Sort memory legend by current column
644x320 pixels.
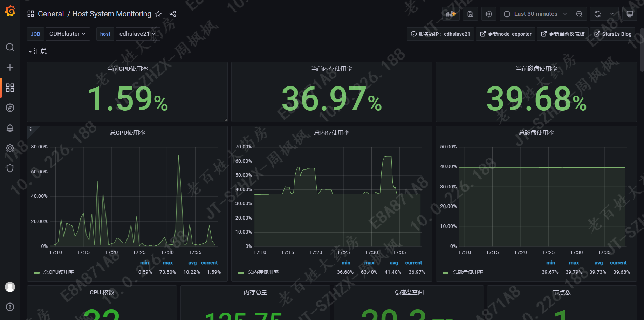[x=414, y=263]
